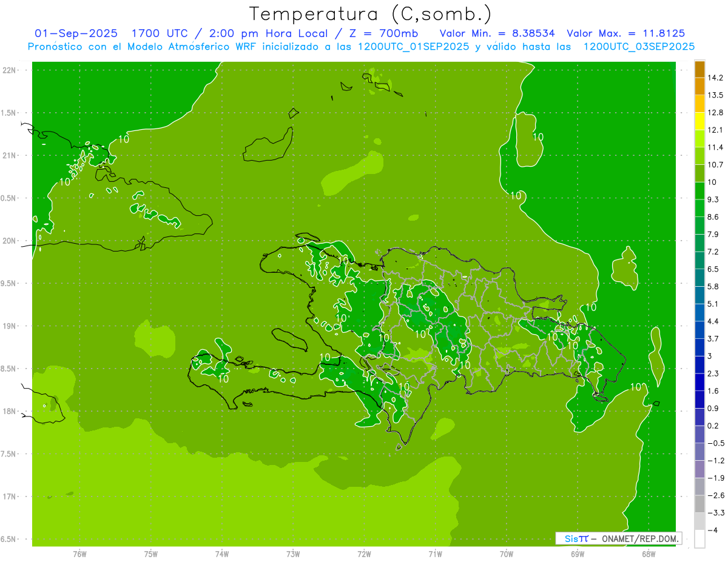Pick the deep blue swatch between 2.3 and 1.6
The height and width of the screenshot is (562, 728).
point(699,383)
